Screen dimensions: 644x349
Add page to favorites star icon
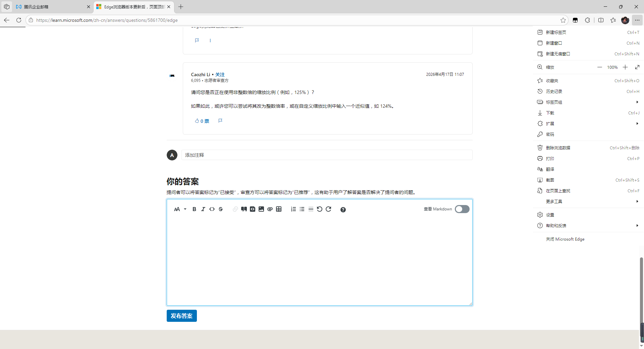[x=563, y=20]
